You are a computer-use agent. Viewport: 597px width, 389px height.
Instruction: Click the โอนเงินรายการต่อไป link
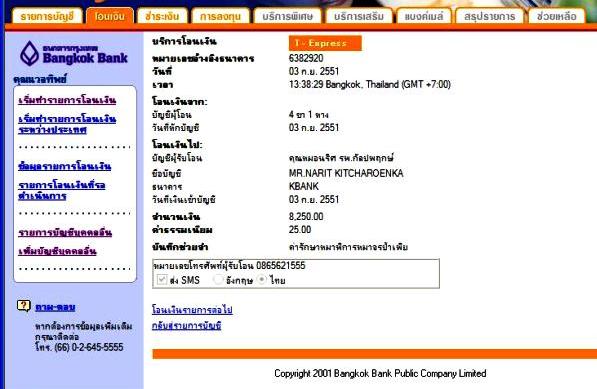(192, 310)
